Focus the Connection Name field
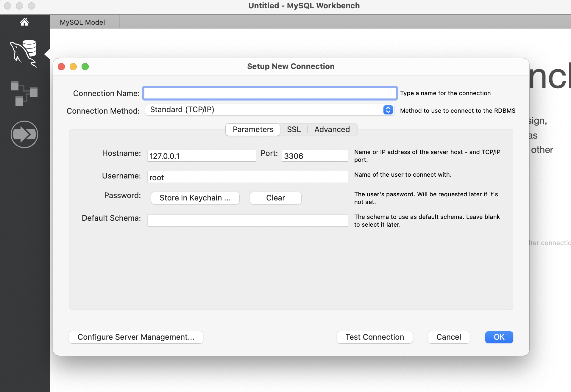The image size is (571, 392). (270, 93)
